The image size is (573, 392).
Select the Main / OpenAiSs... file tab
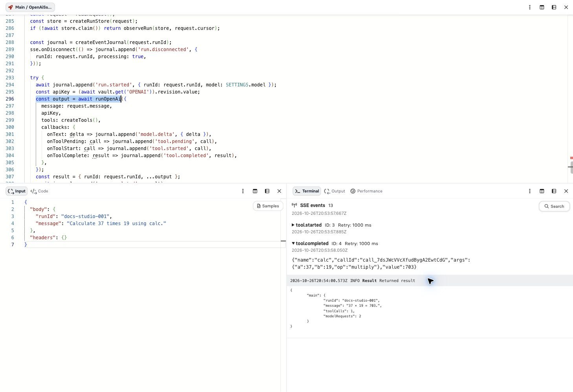30,7
